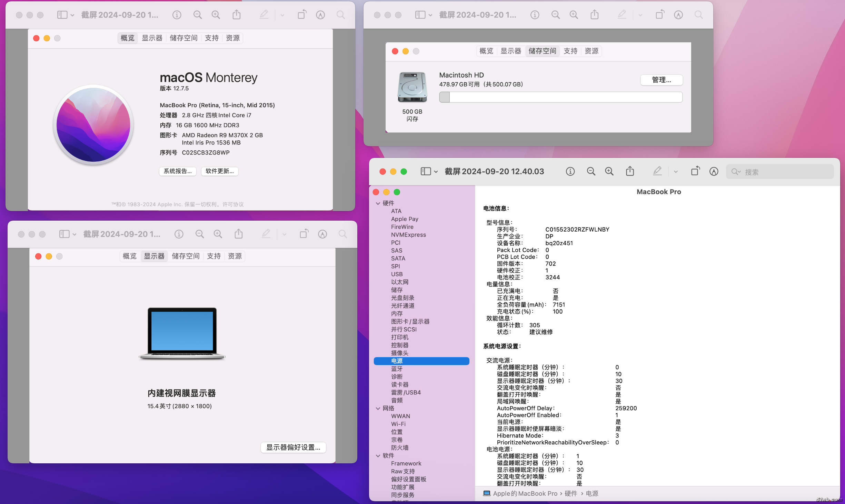Click rotate icon in active Preview toolbar

pyautogui.click(x=695, y=171)
